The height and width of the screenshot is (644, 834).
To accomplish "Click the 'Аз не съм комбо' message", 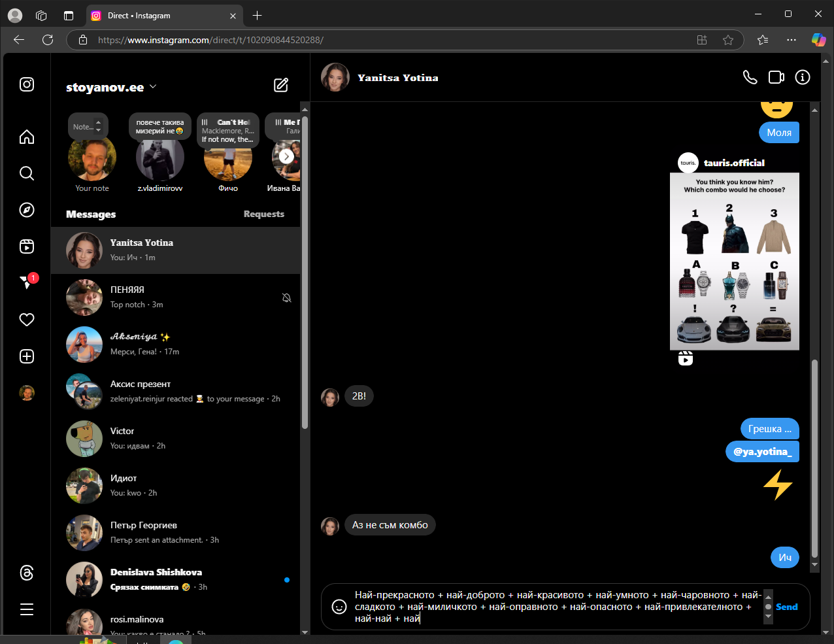I will (x=390, y=525).
